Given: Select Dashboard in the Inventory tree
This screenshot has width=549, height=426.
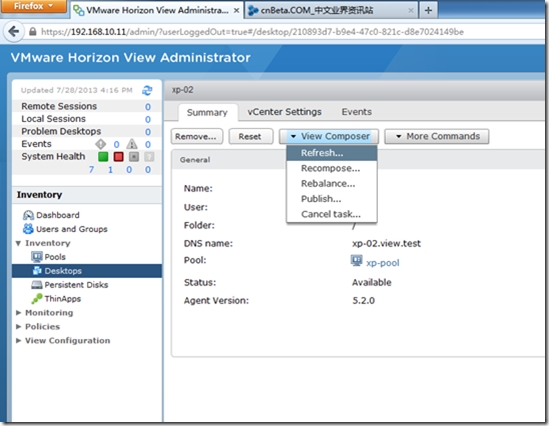Looking at the screenshot, I should tap(58, 215).
